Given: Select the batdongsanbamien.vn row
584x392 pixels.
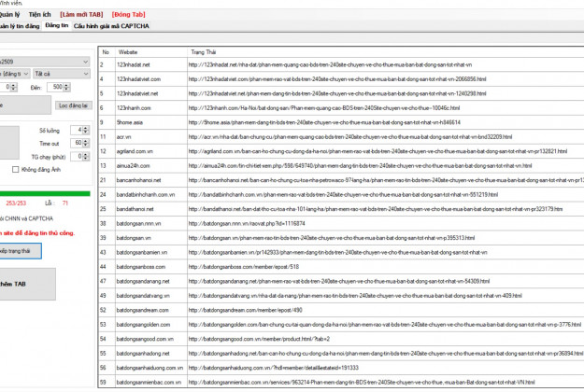Looking at the screenshot, I should (341, 253).
